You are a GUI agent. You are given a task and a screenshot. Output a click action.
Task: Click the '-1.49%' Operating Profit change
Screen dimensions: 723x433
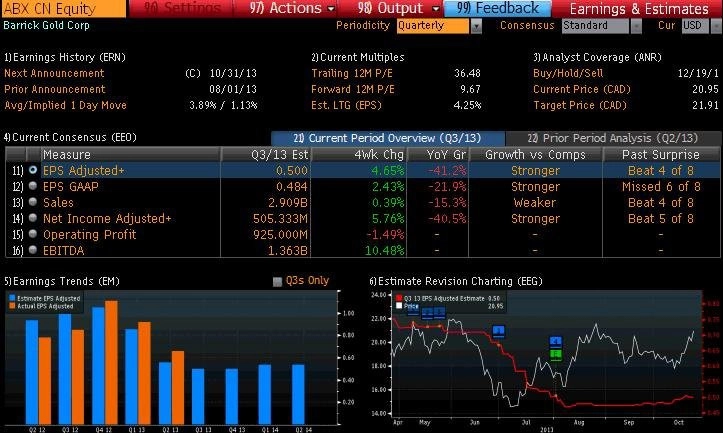pos(385,235)
